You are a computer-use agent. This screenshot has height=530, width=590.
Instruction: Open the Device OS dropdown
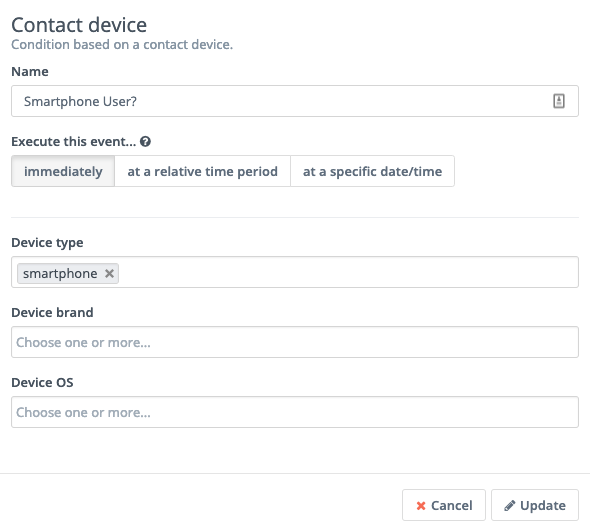click(x=295, y=412)
